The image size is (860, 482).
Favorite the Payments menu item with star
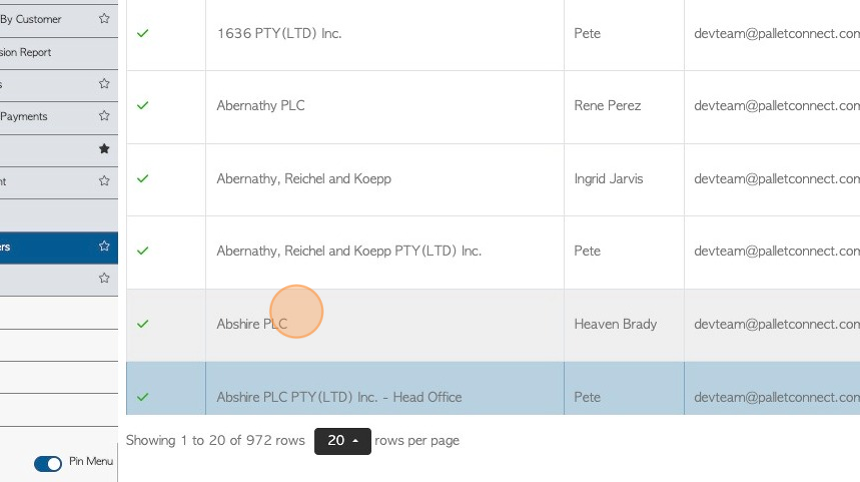pyautogui.click(x=104, y=116)
